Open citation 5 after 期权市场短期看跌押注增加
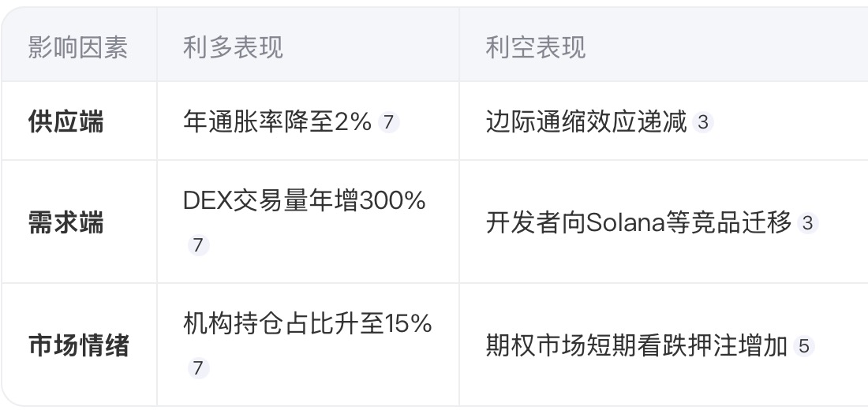The image size is (868, 410). coord(804,346)
